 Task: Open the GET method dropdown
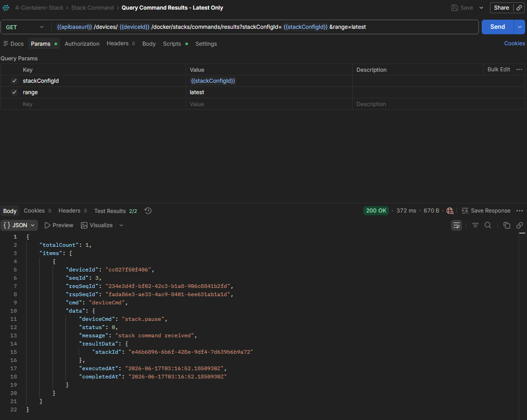click(x=25, y=27)
